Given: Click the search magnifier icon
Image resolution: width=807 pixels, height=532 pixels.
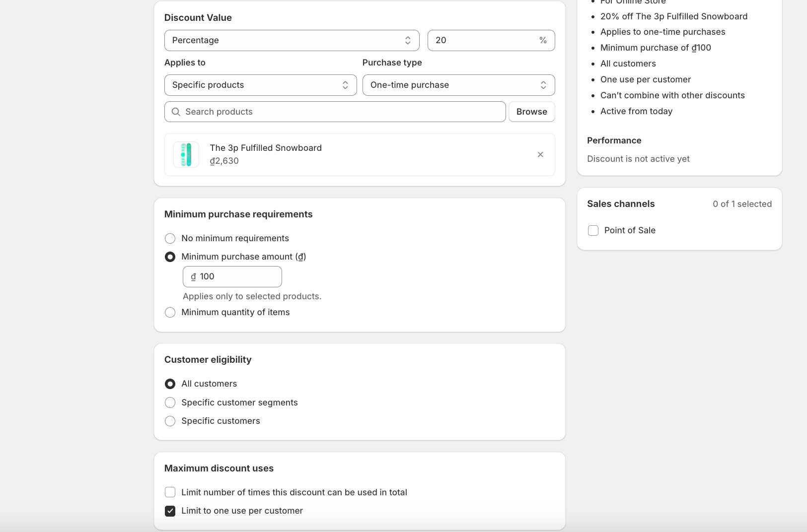Looking at the screenshot, I should coord(176,112).
